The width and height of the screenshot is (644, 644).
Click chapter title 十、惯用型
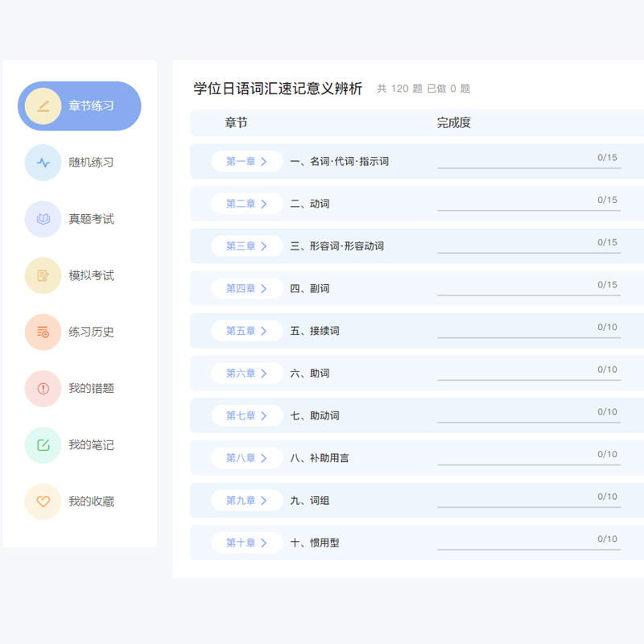click(x=315, y=543)
